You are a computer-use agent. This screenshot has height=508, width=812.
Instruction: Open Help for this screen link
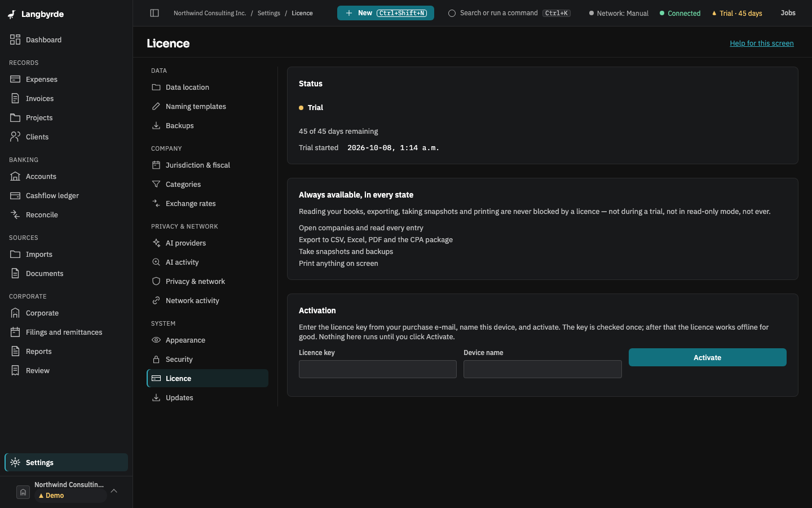pos(762,43)
